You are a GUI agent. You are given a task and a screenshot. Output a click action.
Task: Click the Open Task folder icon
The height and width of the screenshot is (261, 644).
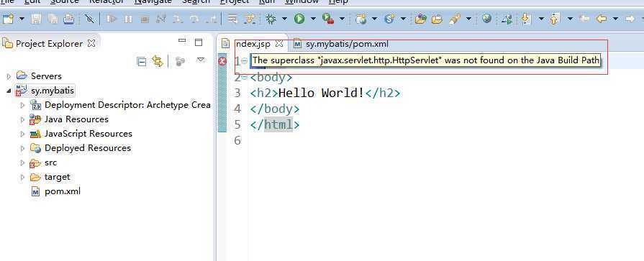click(x=437, y=19)
